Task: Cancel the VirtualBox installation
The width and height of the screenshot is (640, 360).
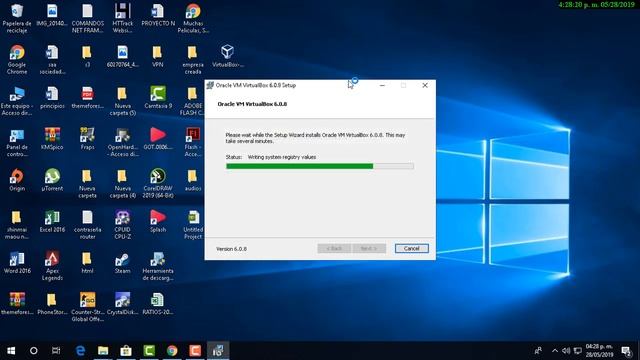Action: [411, 248]
